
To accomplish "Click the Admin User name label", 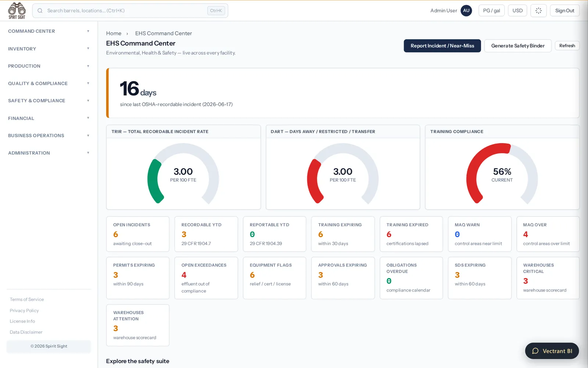I will pyautogui.click(x=444, y=11).
